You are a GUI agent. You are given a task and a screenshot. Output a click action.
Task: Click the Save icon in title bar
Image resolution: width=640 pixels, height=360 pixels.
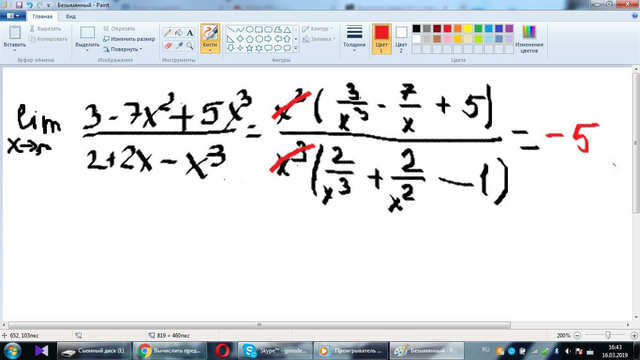[x=19, y=5]
